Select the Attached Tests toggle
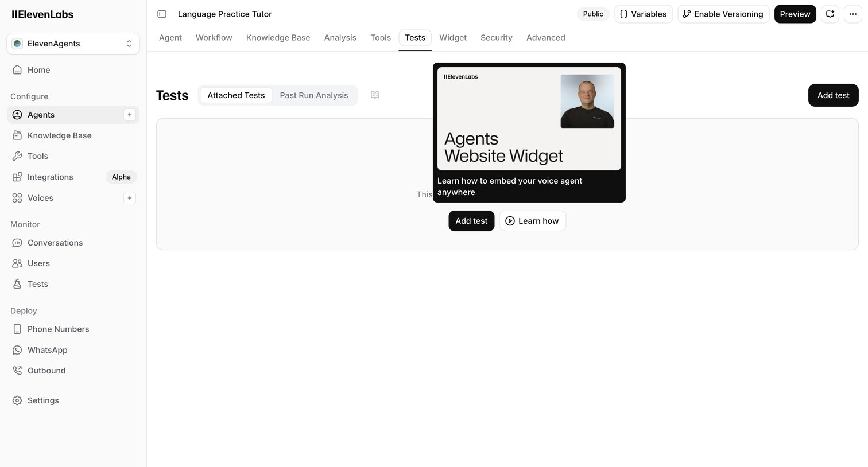Screen dimensions: 868x467 [x=236, y=95]
